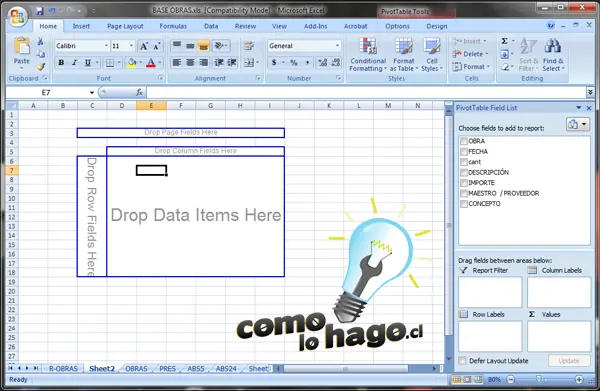Align text to the right
The image size is (600, 391).
[x=203, y=62]
